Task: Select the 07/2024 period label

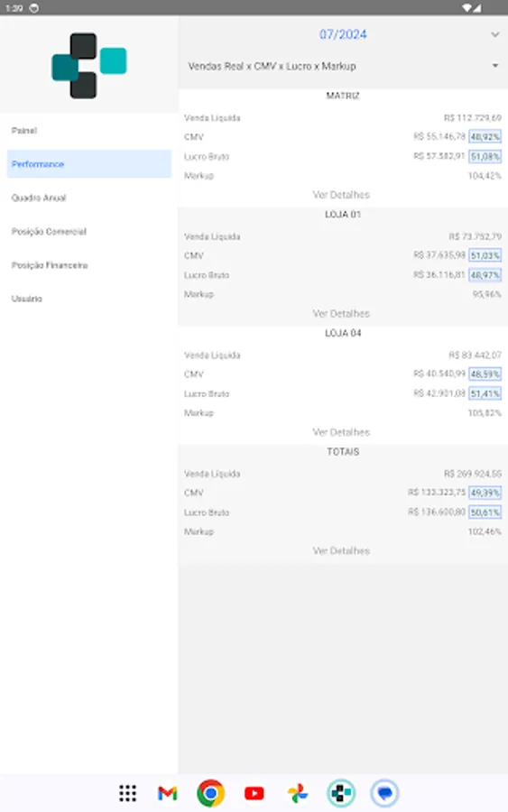Action: tap(343, 34)
